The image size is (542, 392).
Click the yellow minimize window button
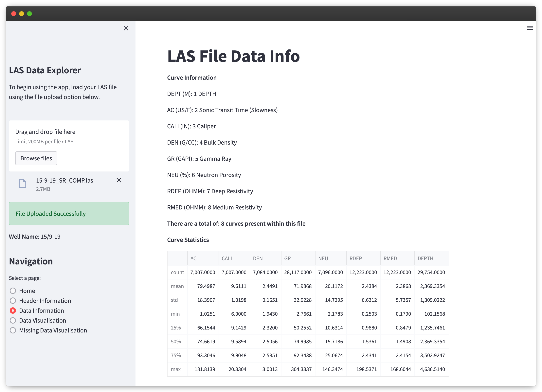click(22, 14)
